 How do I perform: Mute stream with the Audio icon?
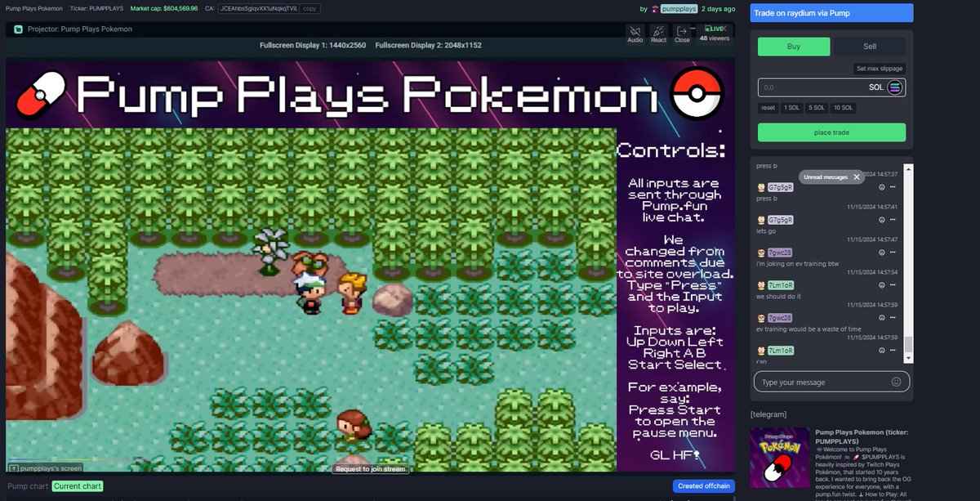[x=635, y=34]
